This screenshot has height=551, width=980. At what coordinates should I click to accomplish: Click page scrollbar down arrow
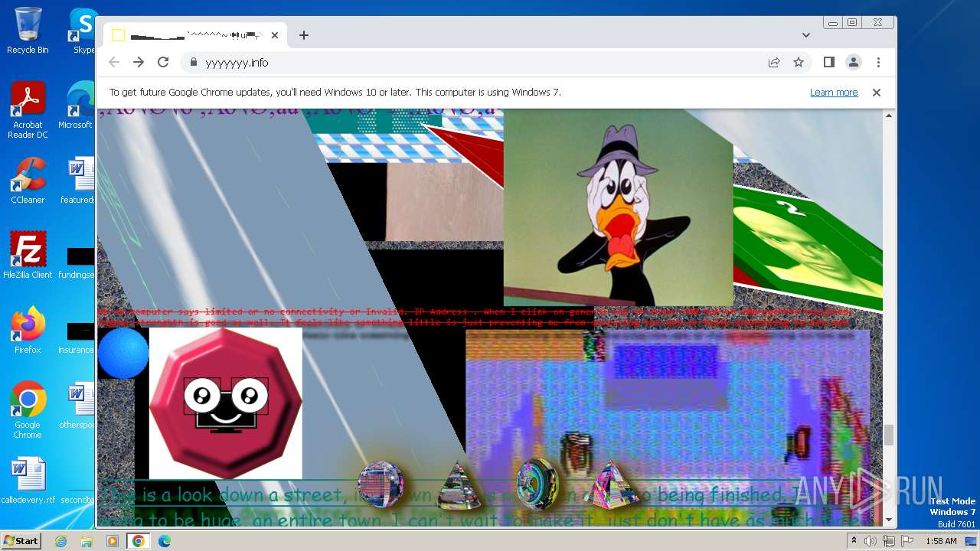[x=889, y=520]
